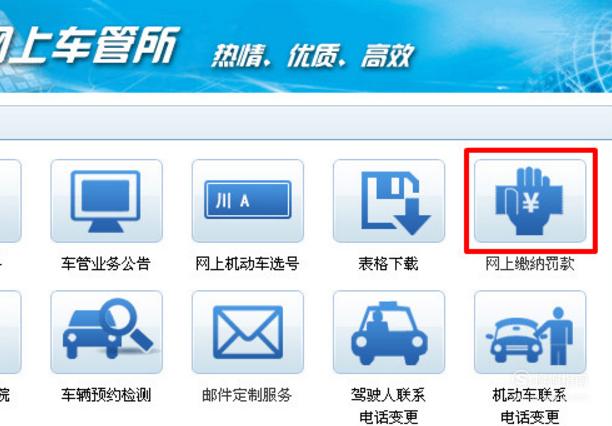The width and height of the screenshot is (612, 426).
Task: Open the 邮件定制服务 text link
Action: tap(247, 395)
